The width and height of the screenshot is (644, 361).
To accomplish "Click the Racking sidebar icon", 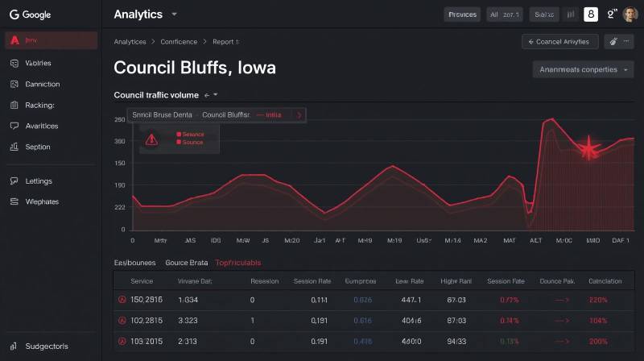I will [14, 105].
